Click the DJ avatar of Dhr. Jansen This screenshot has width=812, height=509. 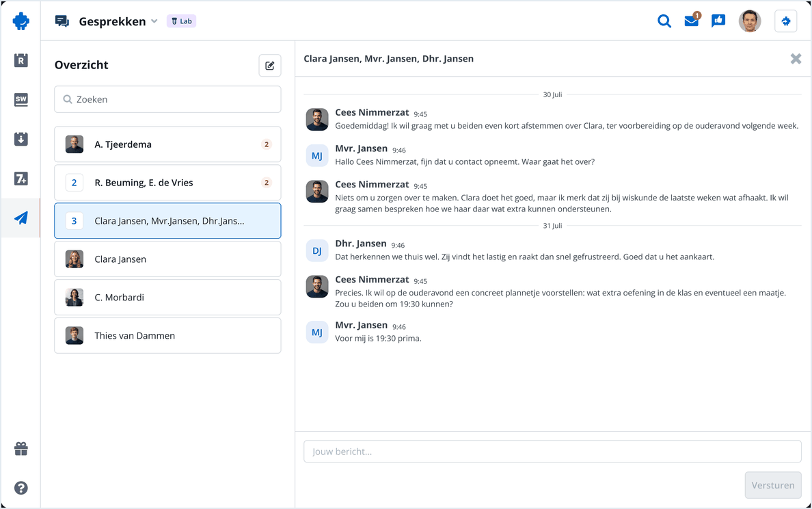point(317,251)
